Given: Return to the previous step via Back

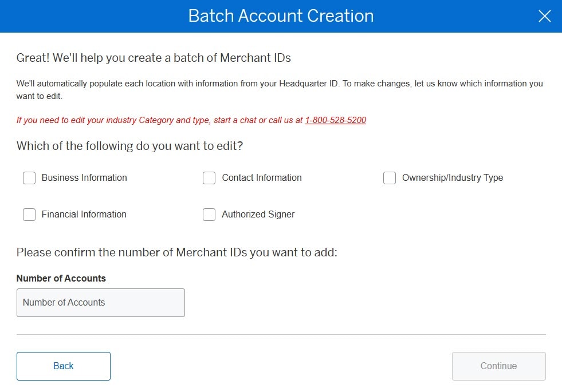Looking at the screenshot, I should (x=63, y=366).
